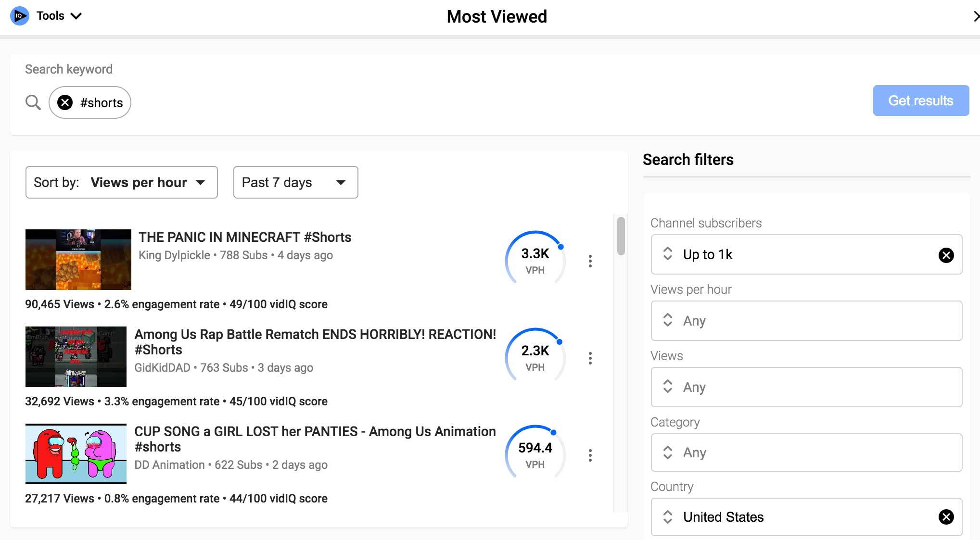980x540 pixels.
Task: Click the vidIQ logo icon
Action: [19, 16]
